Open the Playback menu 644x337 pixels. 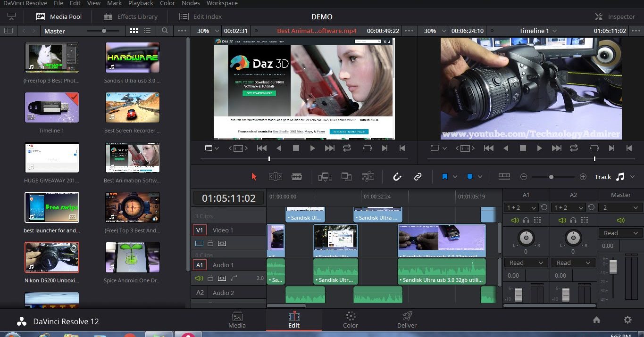pyautogui.click(x=141, y=3)
